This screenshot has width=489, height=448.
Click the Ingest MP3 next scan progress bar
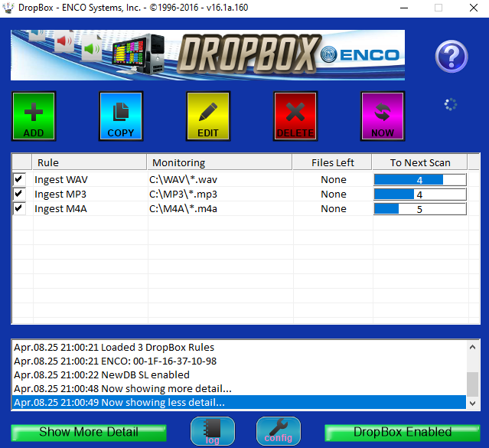point(420,195)
